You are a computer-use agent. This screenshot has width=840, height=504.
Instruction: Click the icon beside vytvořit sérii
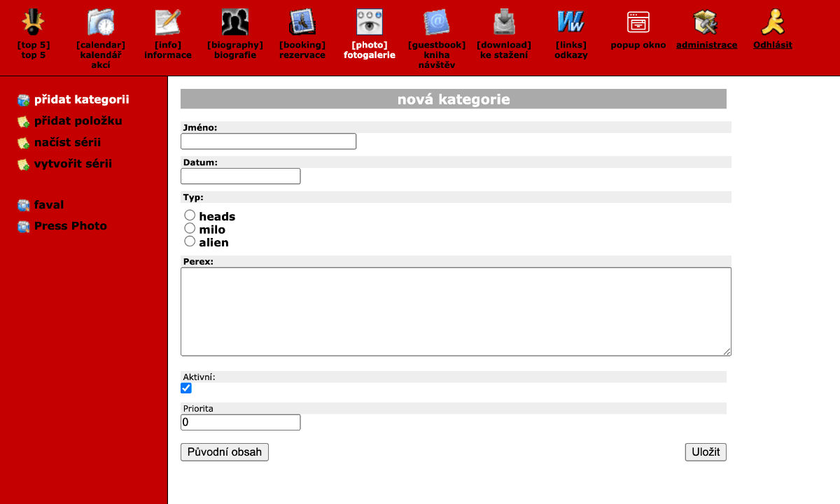(23, 164)
